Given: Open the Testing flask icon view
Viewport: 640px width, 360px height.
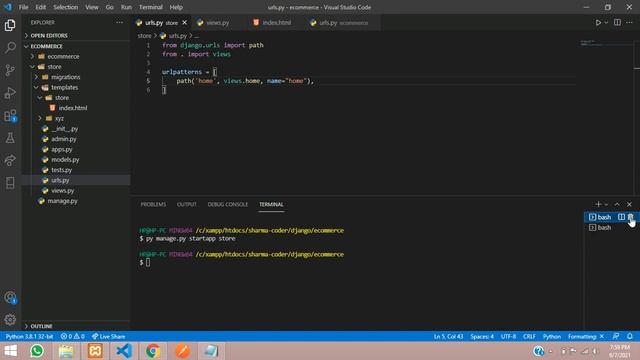Looking at the screenshot, I should point(10,138).
